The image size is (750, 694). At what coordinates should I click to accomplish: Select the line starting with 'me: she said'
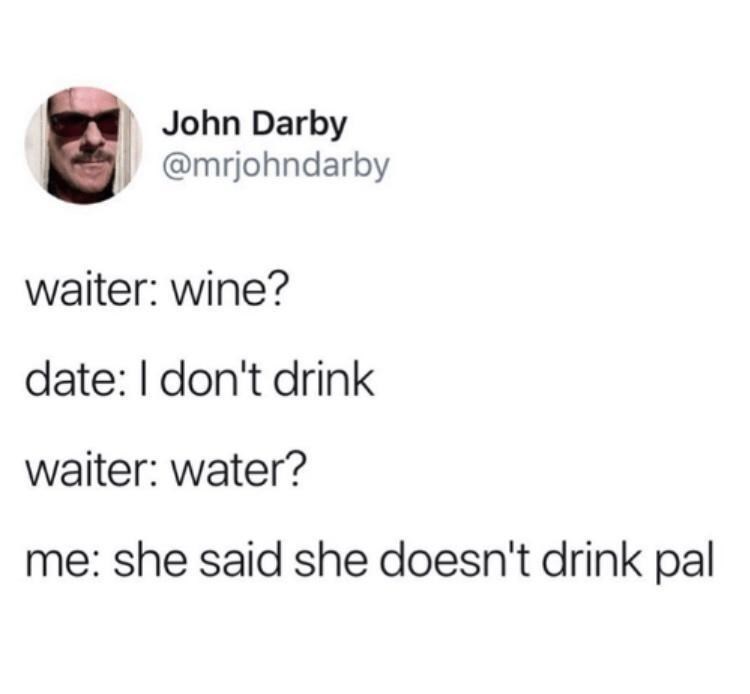370,560
